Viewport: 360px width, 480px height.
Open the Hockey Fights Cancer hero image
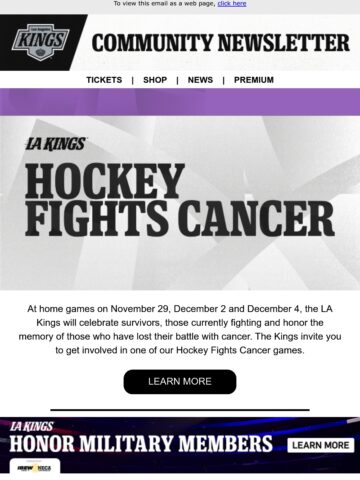[x=180, y=203]
